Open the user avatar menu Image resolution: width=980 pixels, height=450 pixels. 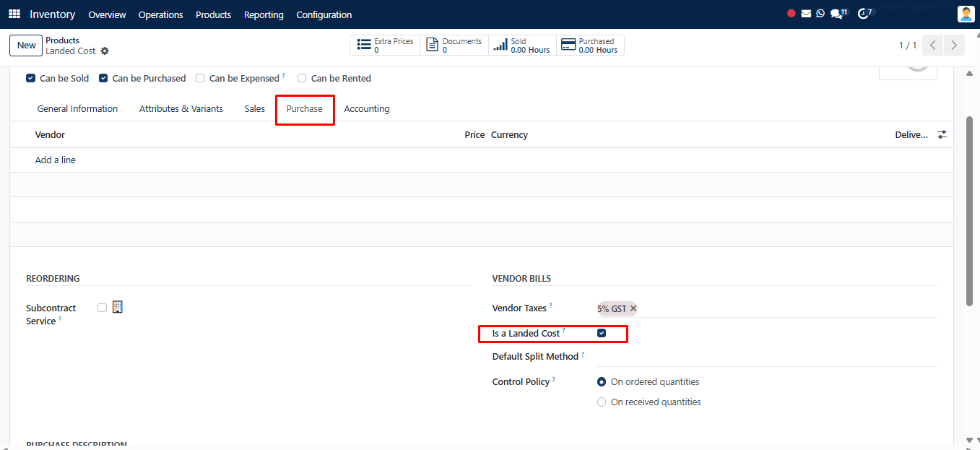[x=966, y=14]
